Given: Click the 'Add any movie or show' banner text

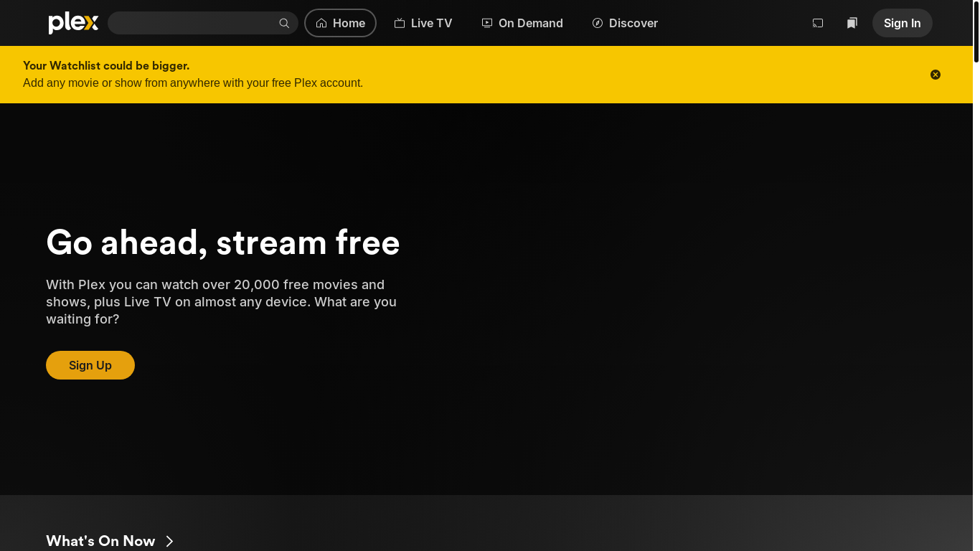Looking at the screenshot, I should 193,83.
